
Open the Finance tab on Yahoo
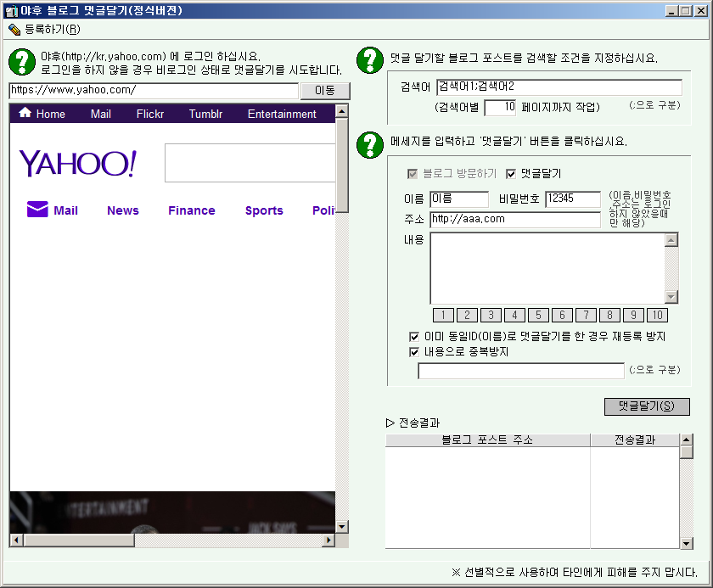(191, 210)
